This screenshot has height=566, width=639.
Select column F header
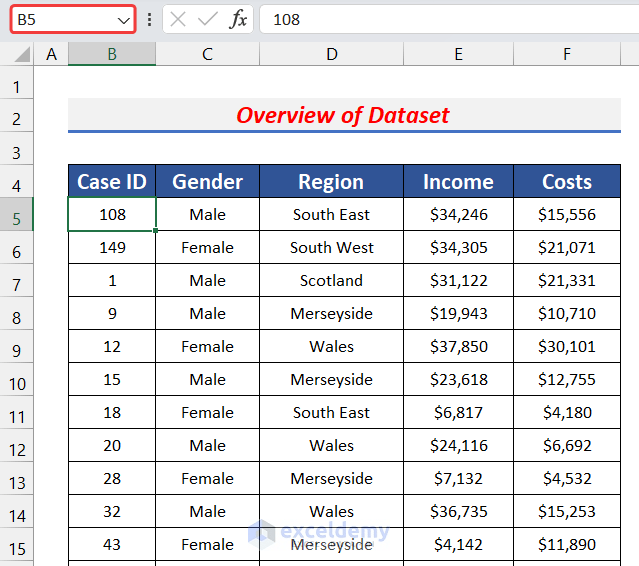[x=567, y=54]
